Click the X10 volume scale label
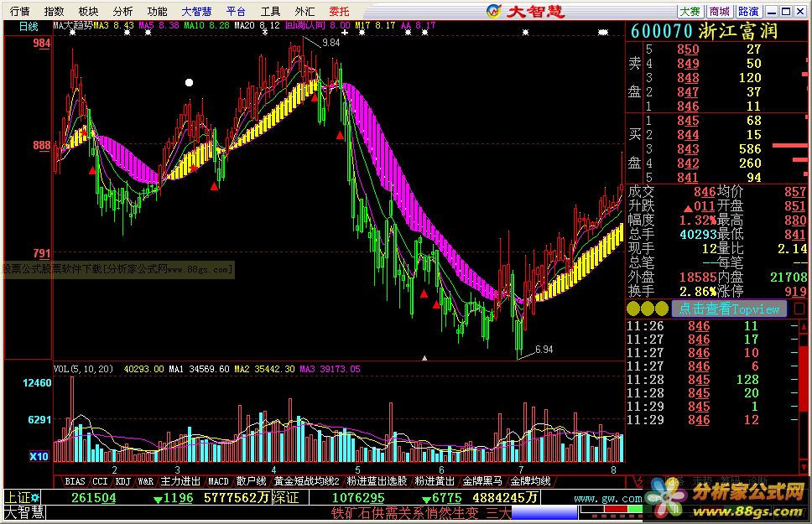The image size is (812, 524). click(39, 456)
